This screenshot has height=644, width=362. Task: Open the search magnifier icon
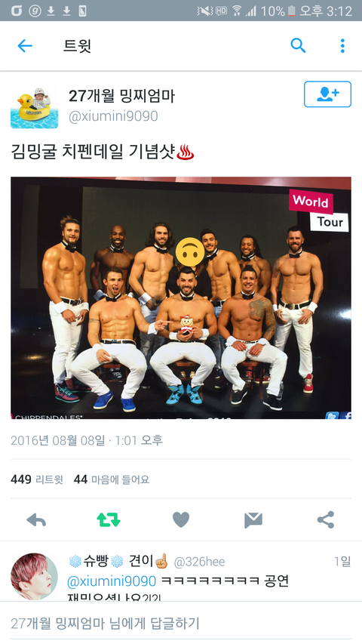coord(298,45)
